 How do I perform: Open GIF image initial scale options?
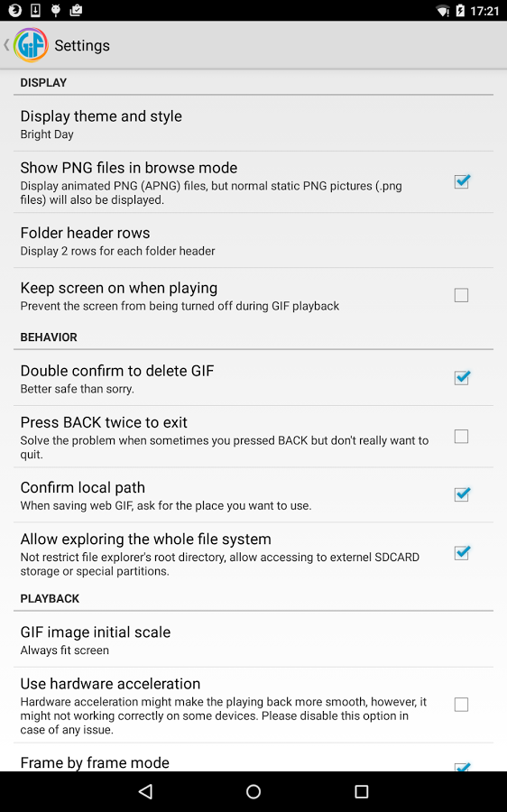tap(253, 640)
